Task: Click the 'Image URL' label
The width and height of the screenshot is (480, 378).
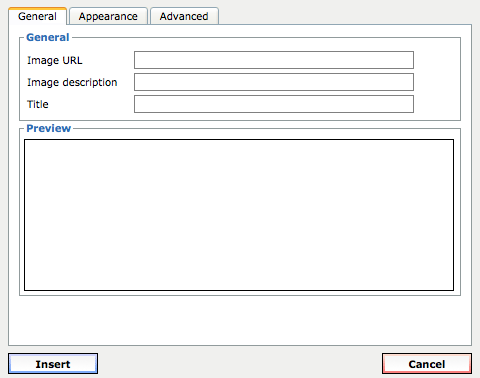Action: click(x=55, y=60)
